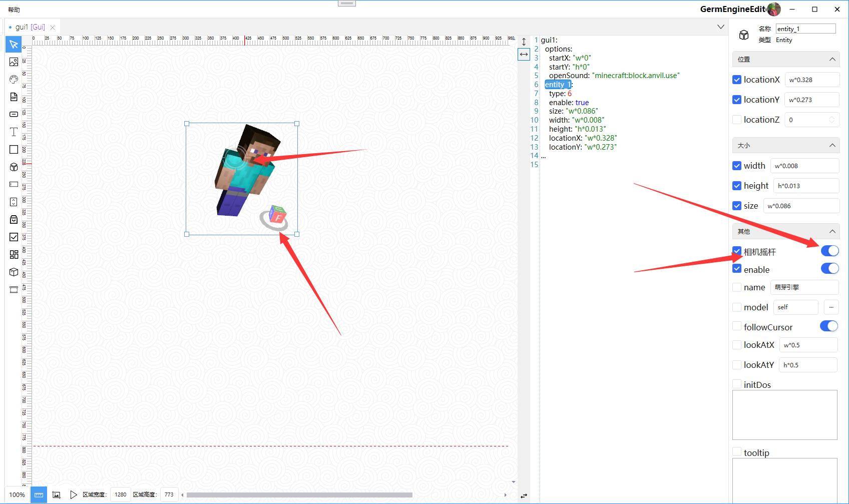The image size is (849, 504).
Task: Pick the image component tool
Action: (14, 62)
